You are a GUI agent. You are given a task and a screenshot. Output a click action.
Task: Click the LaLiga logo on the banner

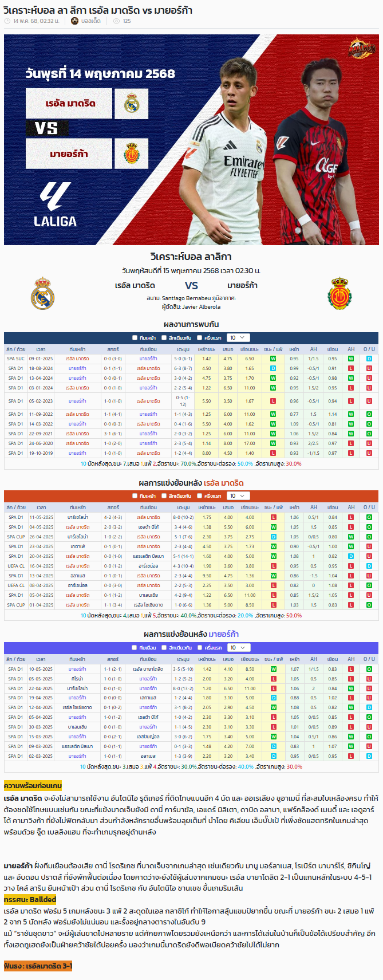[55, 205]
